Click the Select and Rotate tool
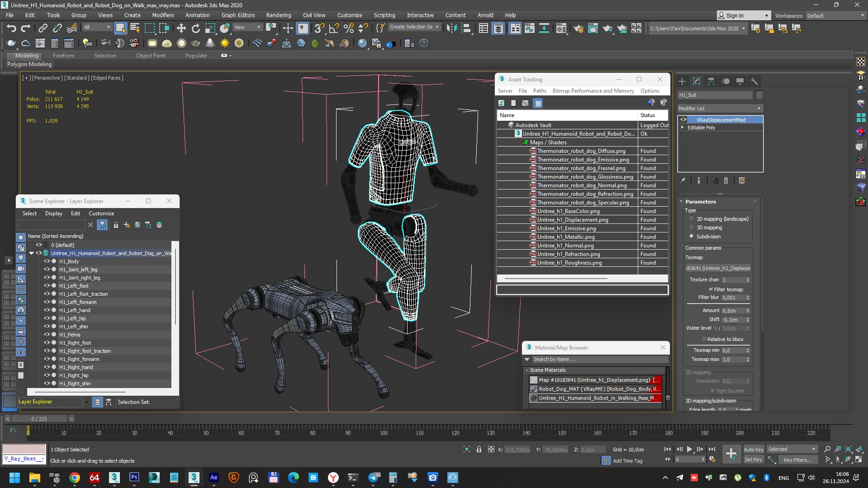Screen dimensions: 868x488 click(x=195, y=28)
